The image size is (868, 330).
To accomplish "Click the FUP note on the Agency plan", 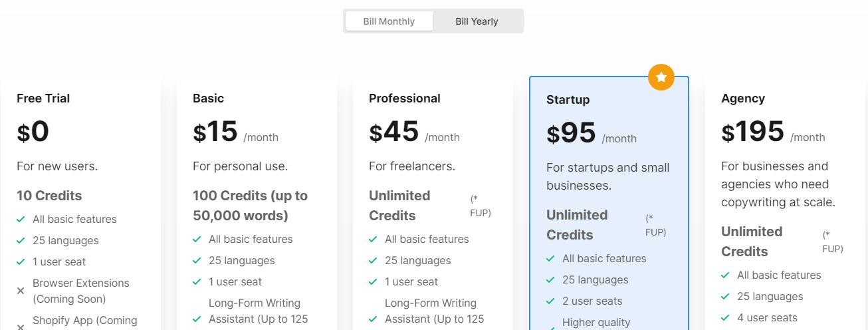I will click(833, 242).
